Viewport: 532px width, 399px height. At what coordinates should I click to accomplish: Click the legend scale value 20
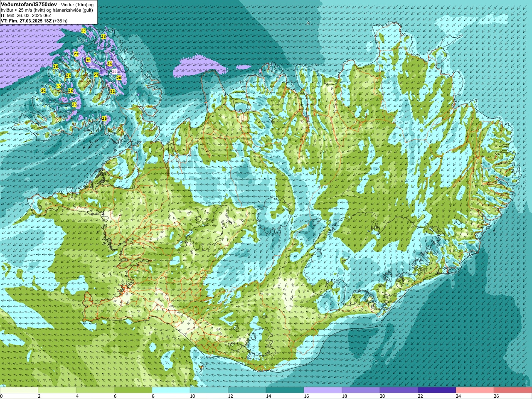(382, 397)
